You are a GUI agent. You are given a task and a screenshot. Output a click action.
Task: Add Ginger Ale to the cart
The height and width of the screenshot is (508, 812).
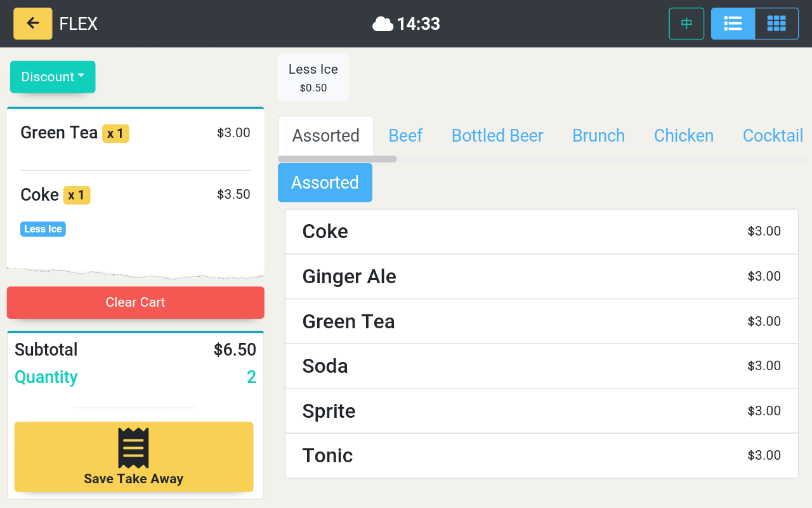click(x=541, y=276)
